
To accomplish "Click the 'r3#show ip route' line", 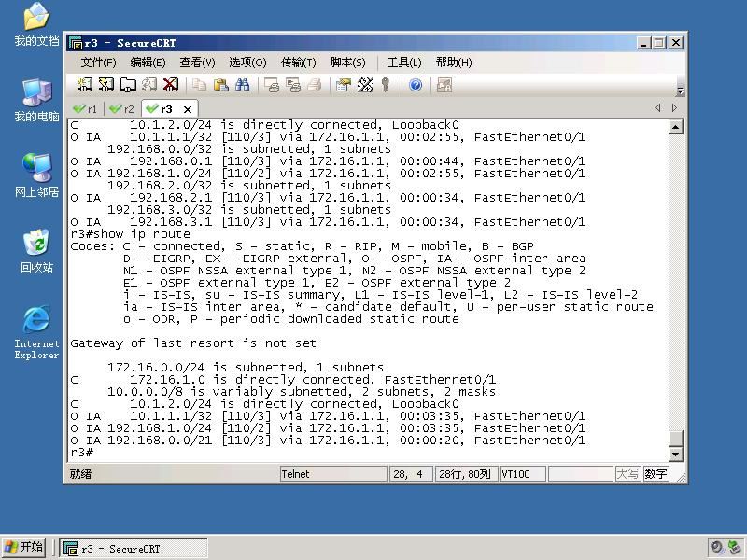I will coord(130,234).
